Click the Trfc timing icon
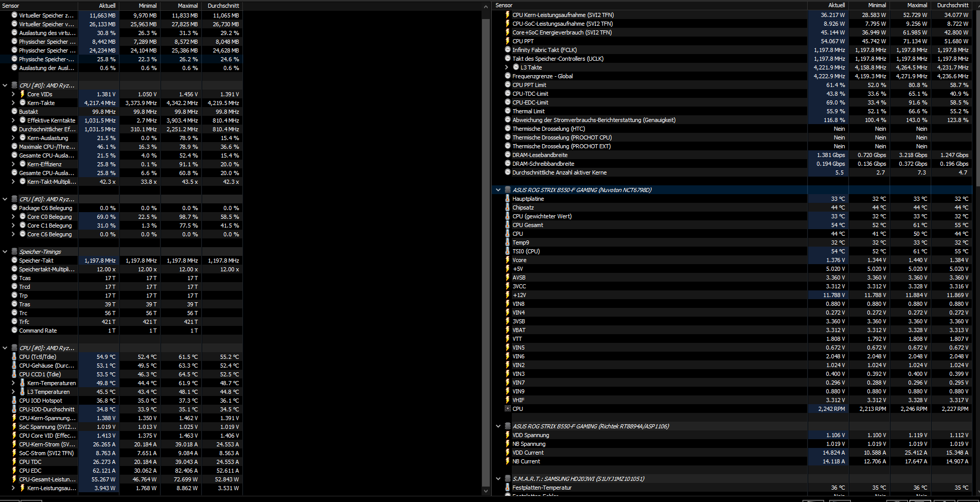The width and height of the screenshot is (980, 502). [x=14, y=322]
